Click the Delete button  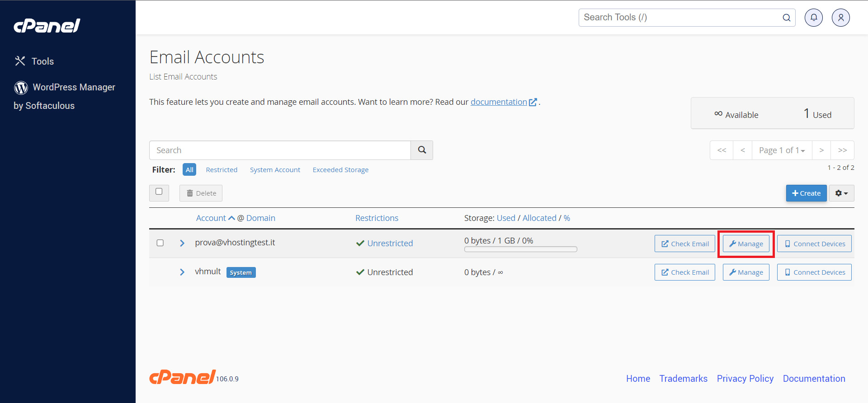click(x=201, y=193)
